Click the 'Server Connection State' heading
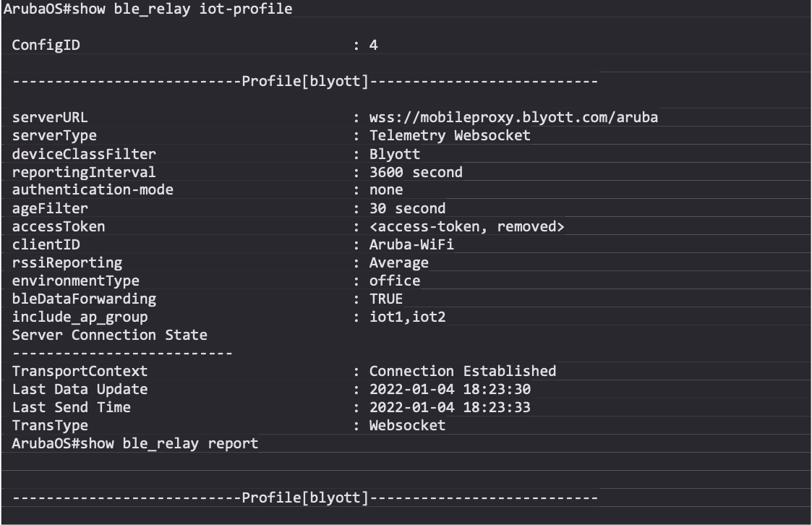Screen dimensions: 812x525 point(110,335)
